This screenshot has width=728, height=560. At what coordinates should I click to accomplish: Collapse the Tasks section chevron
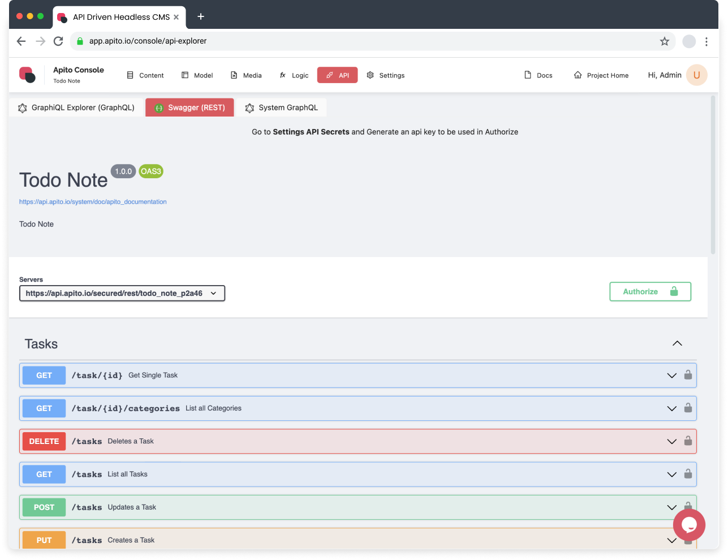pos(677,344)
